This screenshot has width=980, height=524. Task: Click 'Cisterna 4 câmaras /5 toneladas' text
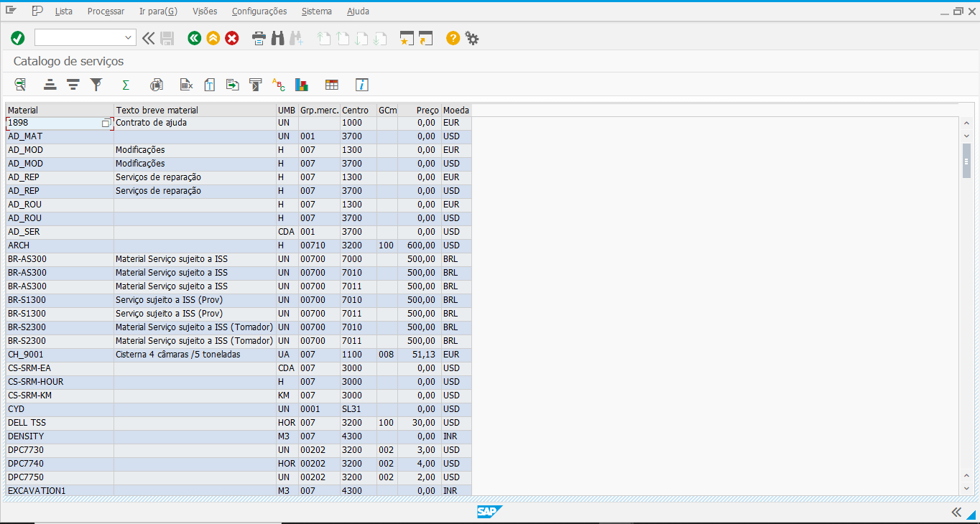[x=177, y=355]
